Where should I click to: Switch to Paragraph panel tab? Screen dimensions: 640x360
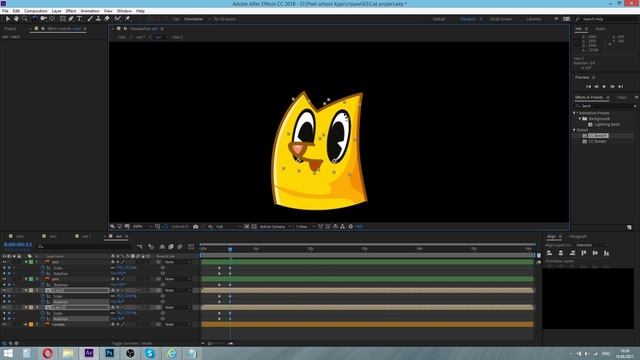click(x=578, y=236)
